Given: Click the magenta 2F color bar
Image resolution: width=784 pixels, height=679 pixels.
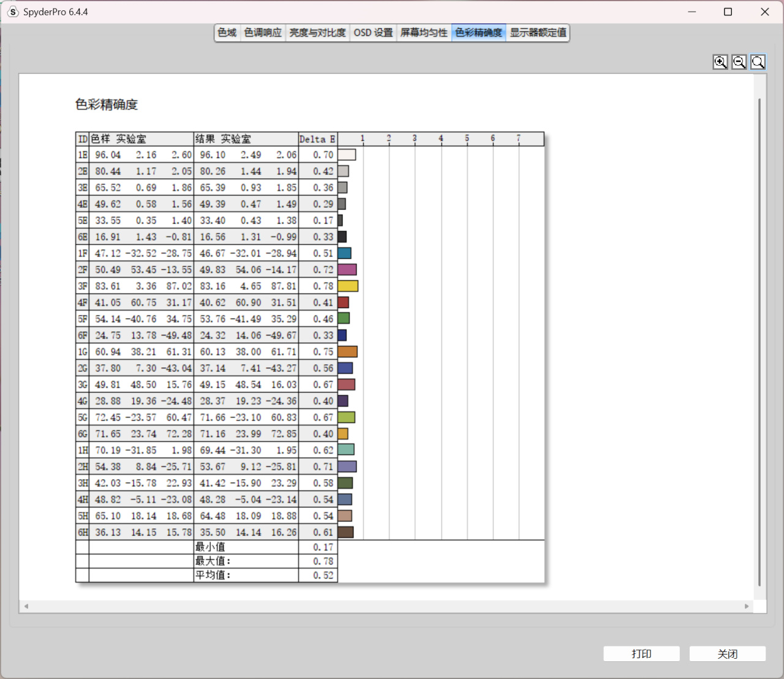Looking at the screenshot, I should pos(347,269).
